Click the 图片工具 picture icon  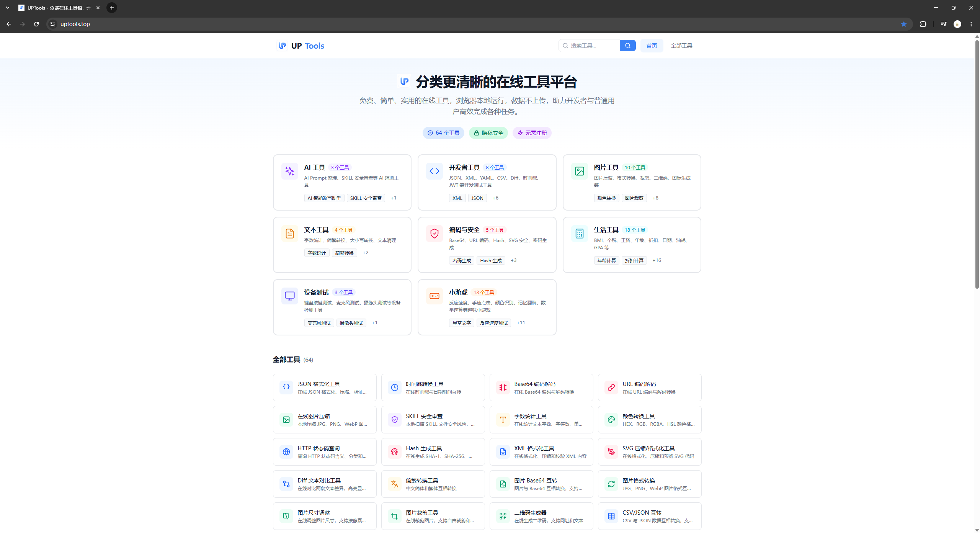[x=579, y=171]
